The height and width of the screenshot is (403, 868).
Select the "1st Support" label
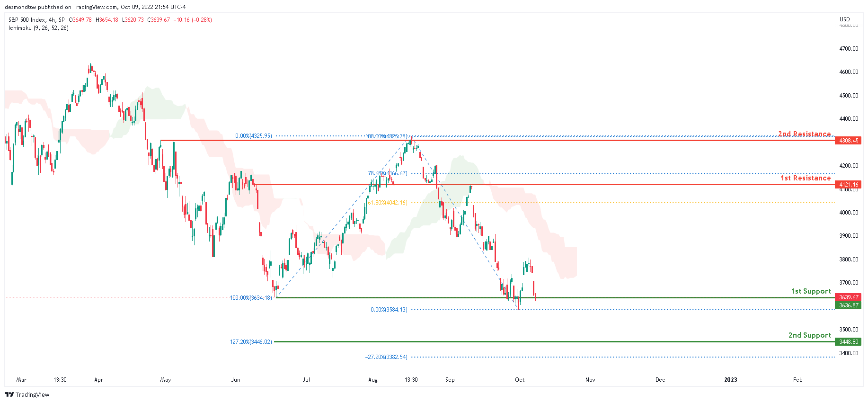(x=811, y=291)
